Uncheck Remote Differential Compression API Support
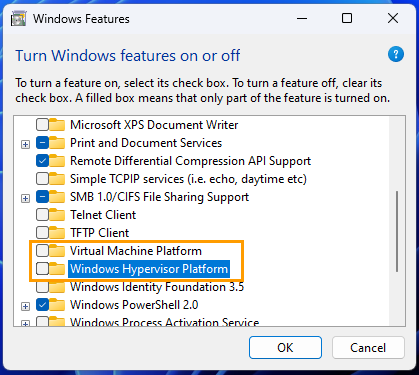The height and width of the screenshot is (375, 419). pos(42,161)
